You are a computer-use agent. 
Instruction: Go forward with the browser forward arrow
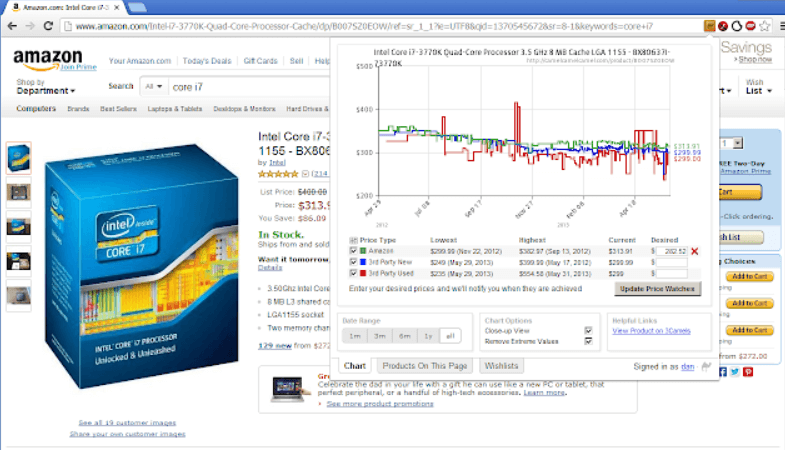click(x=30, y=26)
